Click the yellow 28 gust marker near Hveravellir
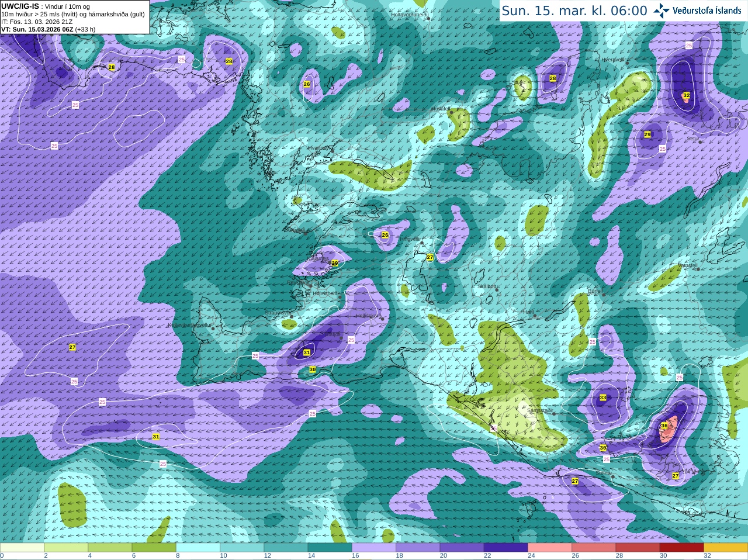The width and height of the screenshot is (748, 560). [553, 78]
